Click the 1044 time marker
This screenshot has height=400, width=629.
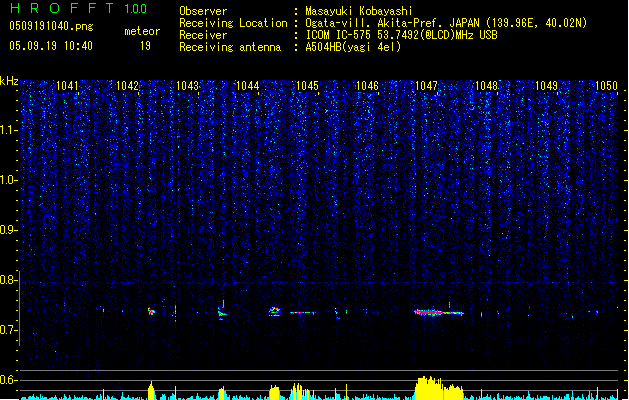coord(248,86)
